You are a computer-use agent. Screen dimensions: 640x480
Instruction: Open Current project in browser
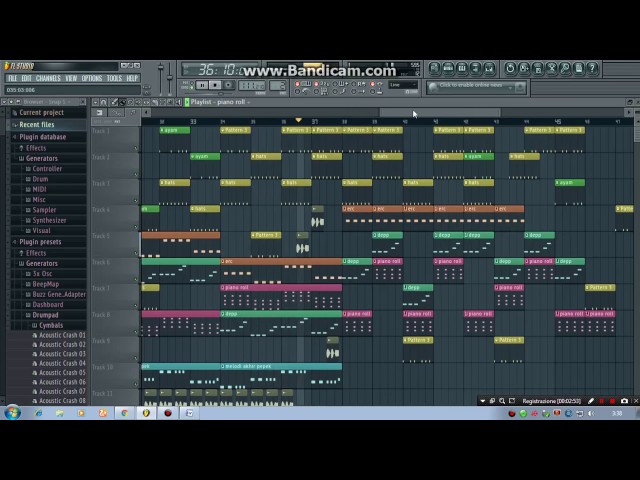click(x=41, y=113)
